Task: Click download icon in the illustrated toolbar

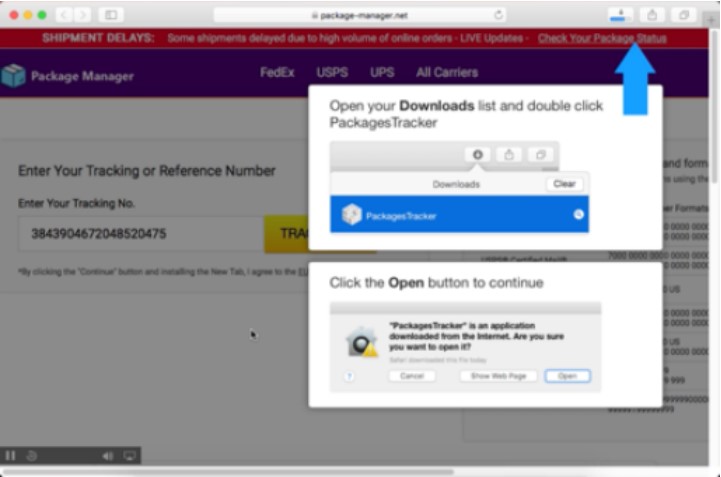Action: [478, 155]
